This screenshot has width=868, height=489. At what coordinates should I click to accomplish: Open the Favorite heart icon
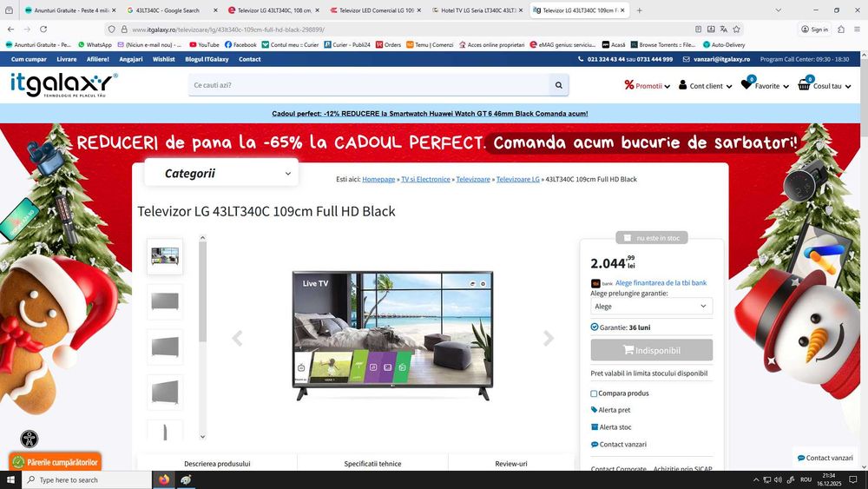(746, 85)
